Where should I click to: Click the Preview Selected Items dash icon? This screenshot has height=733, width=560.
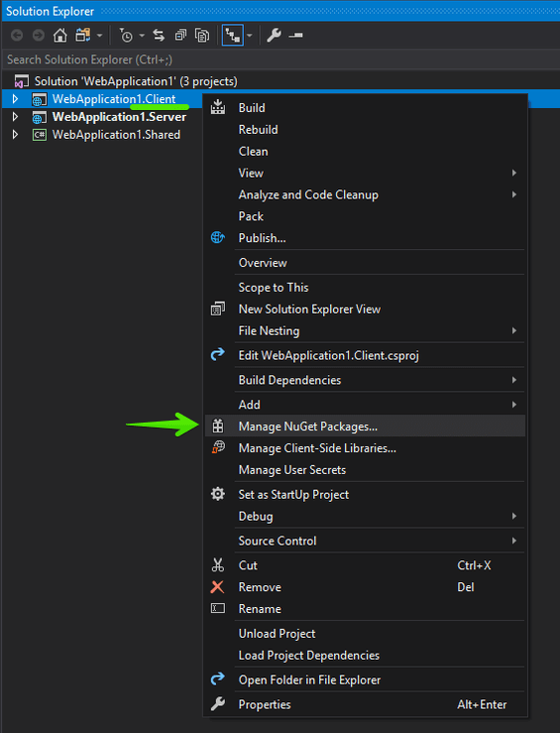tap(295, 36)
